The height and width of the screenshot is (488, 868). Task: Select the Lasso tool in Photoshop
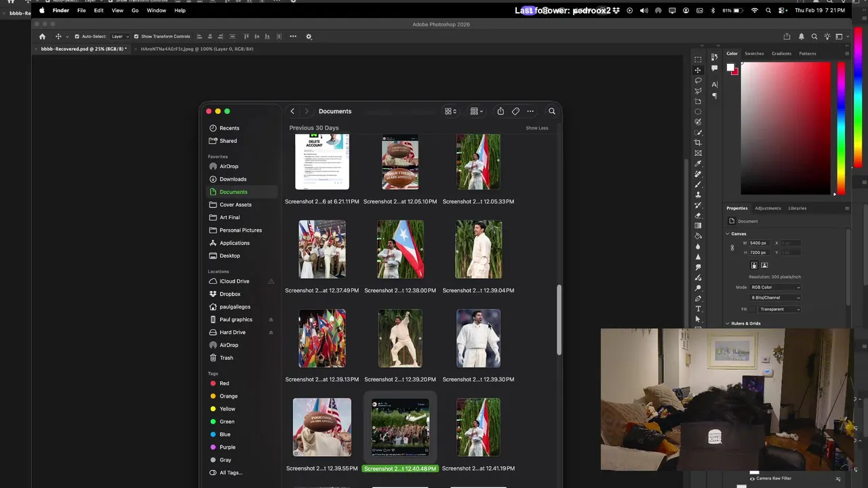click(698, 81)
